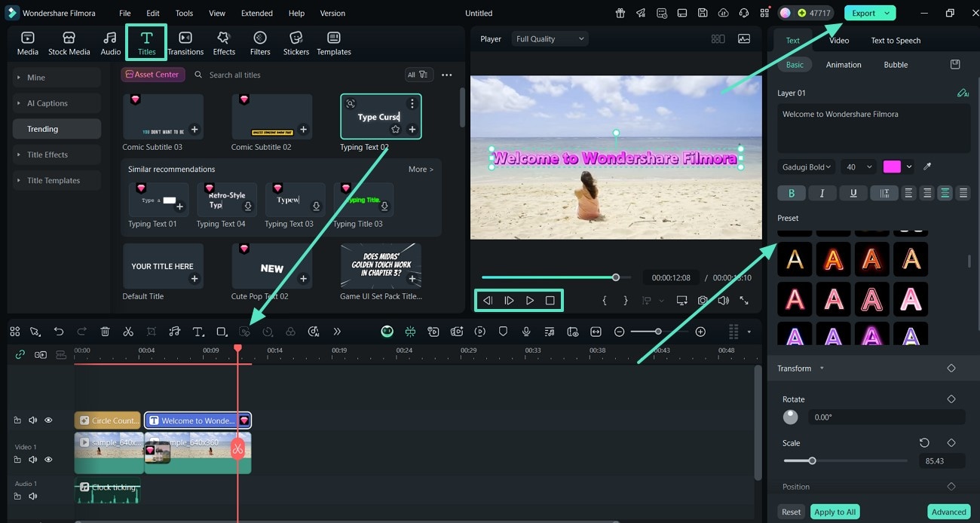The image size is (980, 523).
Task: Save the text preset with save icon
Action: point(955,65)
